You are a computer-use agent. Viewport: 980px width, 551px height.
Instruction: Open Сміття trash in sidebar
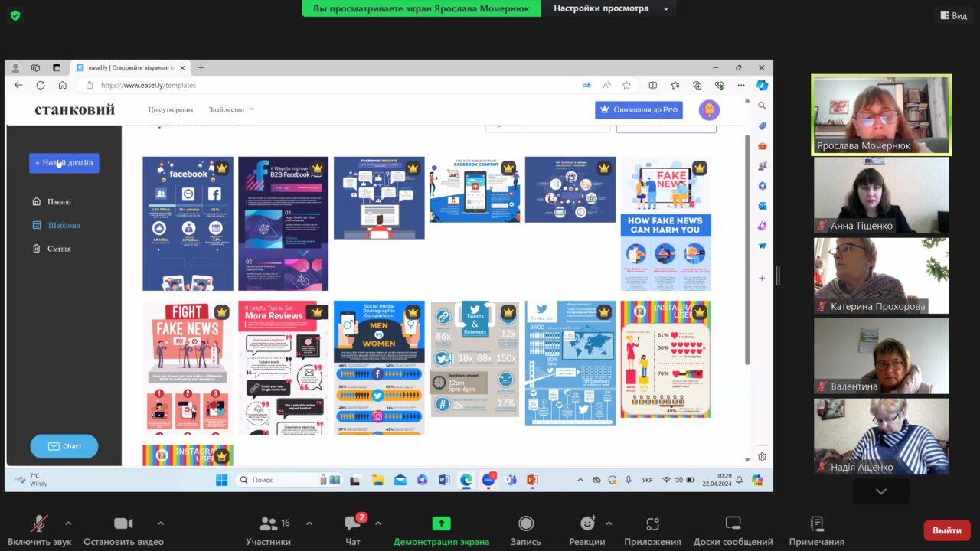52,249
